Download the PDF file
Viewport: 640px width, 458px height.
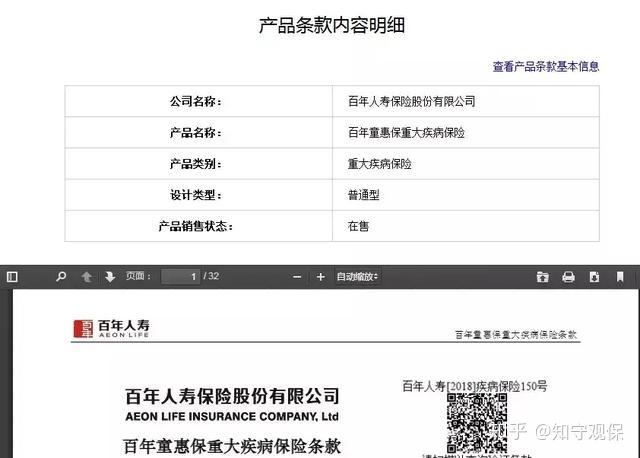tap(594, 277)
